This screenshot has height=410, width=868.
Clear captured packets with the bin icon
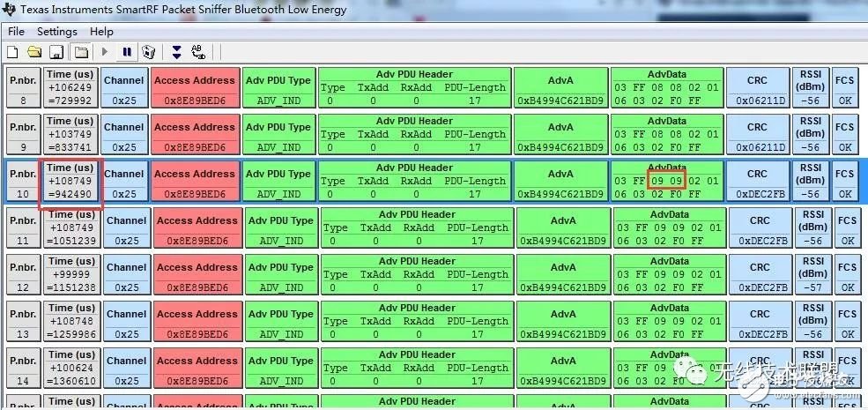[148, 53]
